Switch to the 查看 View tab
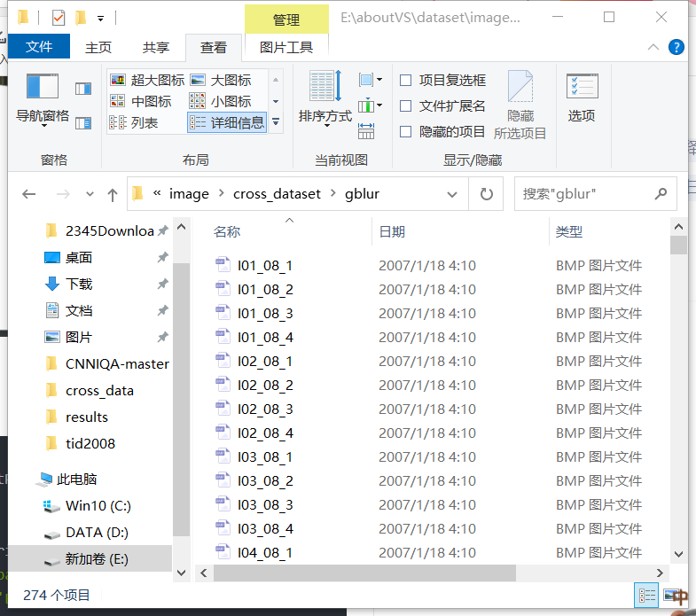This screenshot has width=696, height=616. [x=214, y=47]
